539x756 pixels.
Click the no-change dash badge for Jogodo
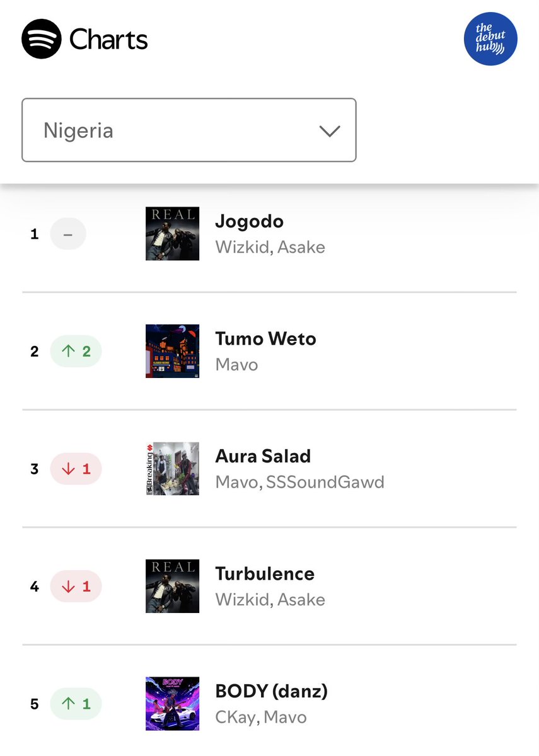pos(68,234)
